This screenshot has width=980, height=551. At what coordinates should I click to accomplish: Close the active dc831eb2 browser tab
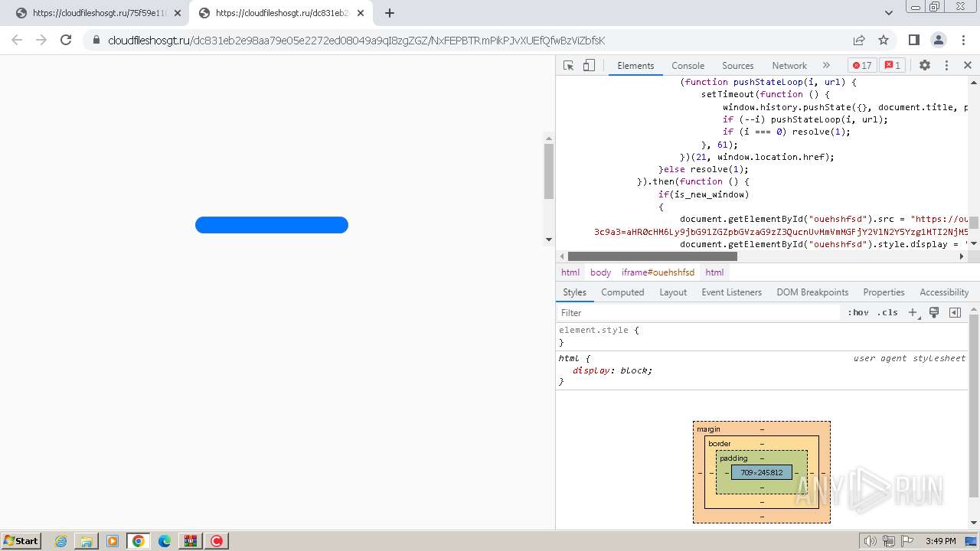click(x=361, y=13)
